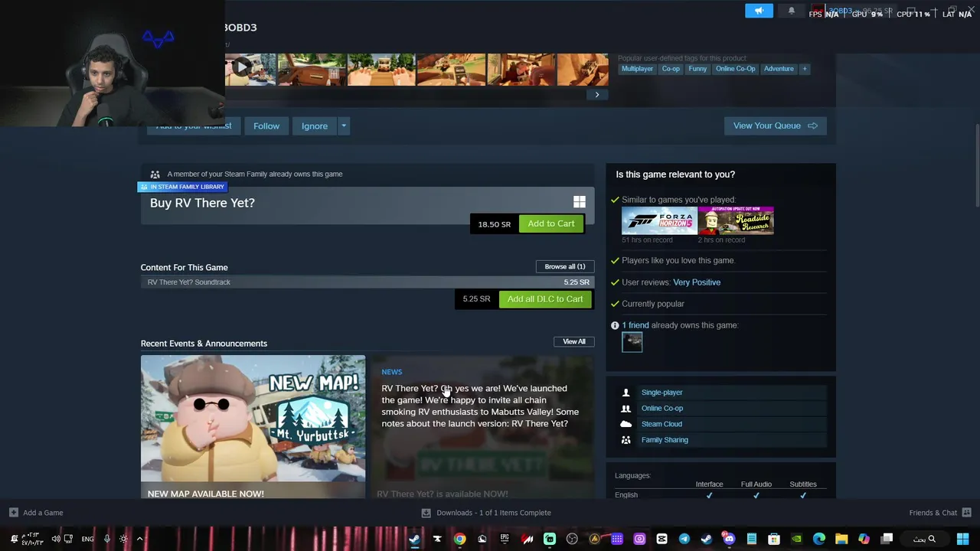Open Friends & Chat
980x551 pixels.
tap(939, 513)
